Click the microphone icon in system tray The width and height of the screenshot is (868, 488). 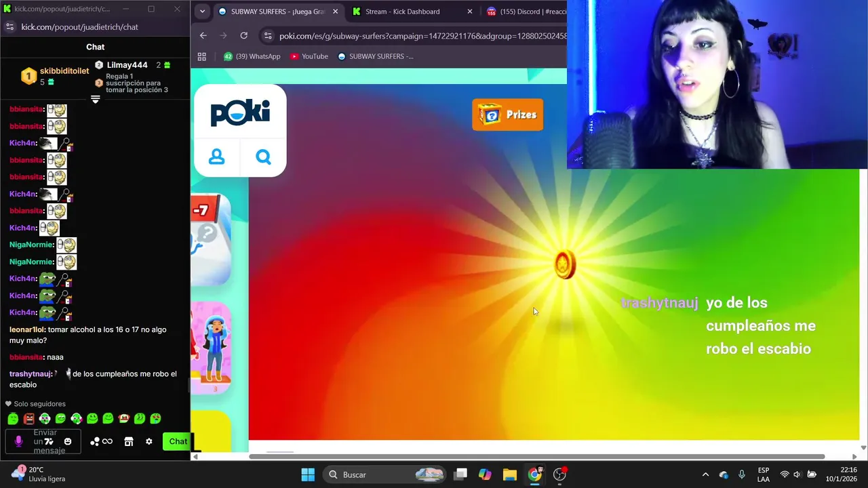coord(742,474)
